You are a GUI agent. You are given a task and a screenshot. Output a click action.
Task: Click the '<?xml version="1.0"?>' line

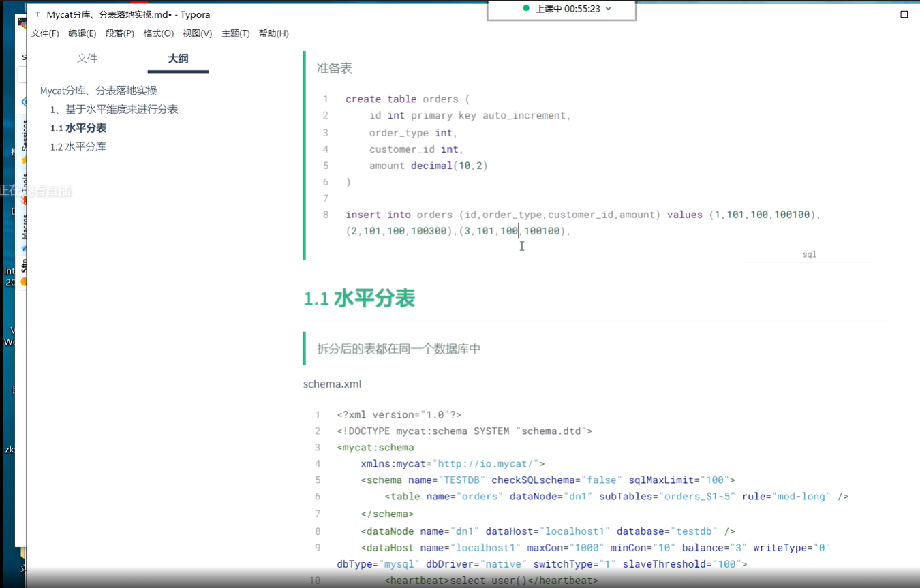[399, 415]
